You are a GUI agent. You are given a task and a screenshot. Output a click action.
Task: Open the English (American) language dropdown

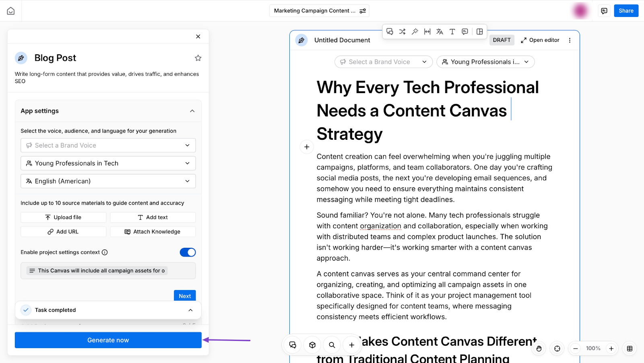(x=108, y=181)
